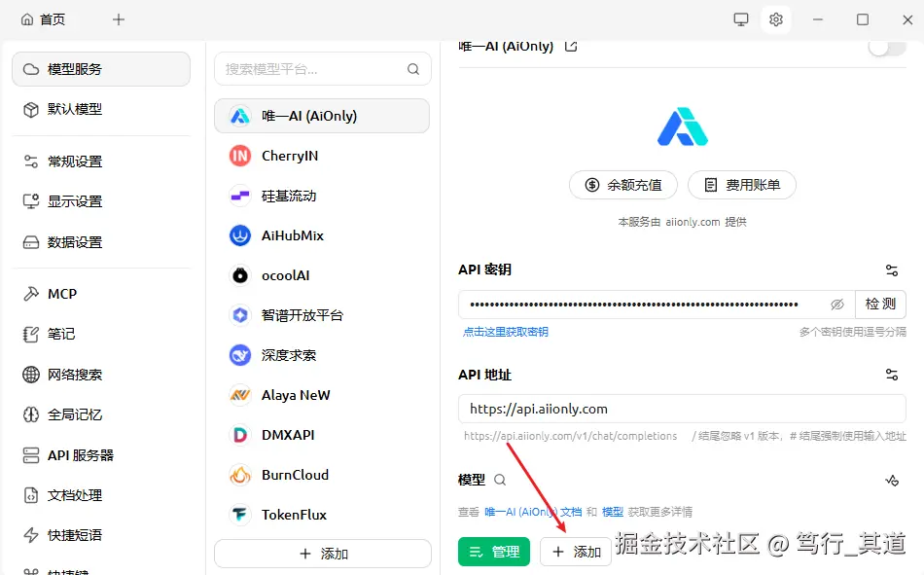
Task: Click 余额充值 button
Action: (622, 185)
